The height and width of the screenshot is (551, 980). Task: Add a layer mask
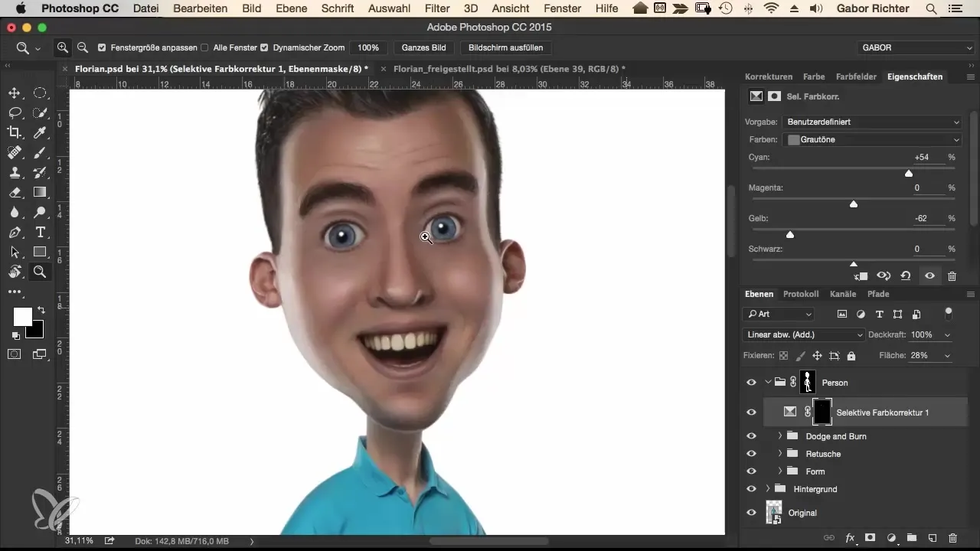pos(871,538)
